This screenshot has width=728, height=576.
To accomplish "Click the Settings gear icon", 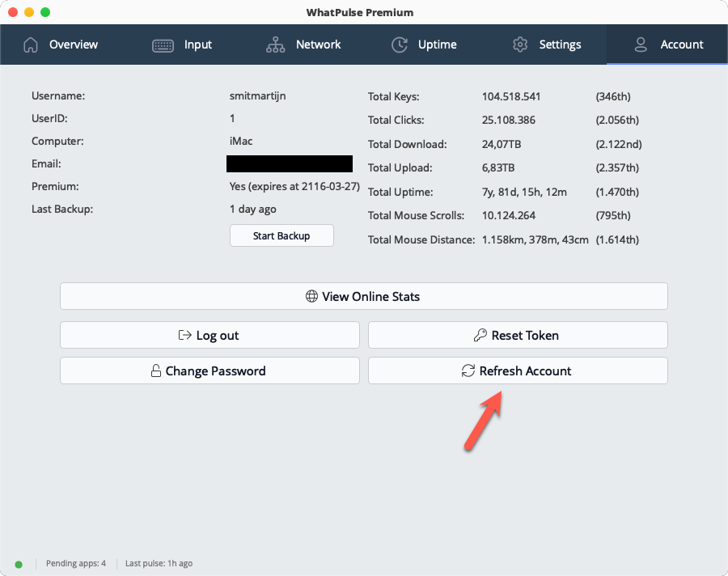I will click(x=520, y=44).
